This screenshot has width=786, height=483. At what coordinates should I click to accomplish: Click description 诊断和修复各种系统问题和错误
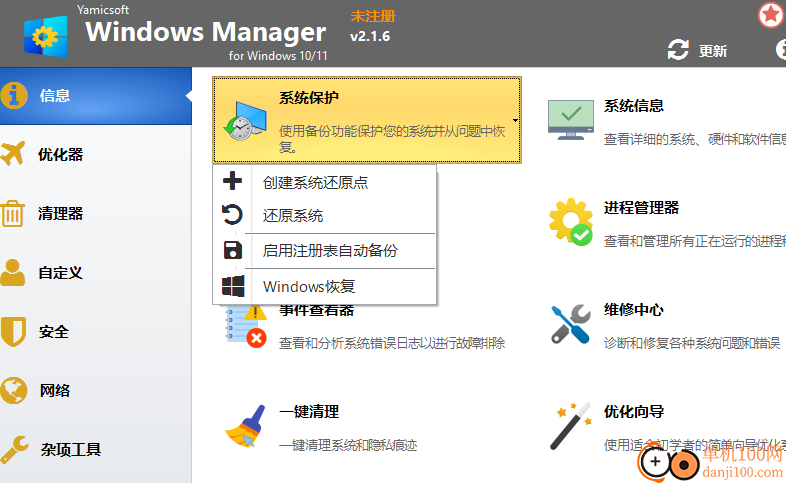click(x=692, y=343)
